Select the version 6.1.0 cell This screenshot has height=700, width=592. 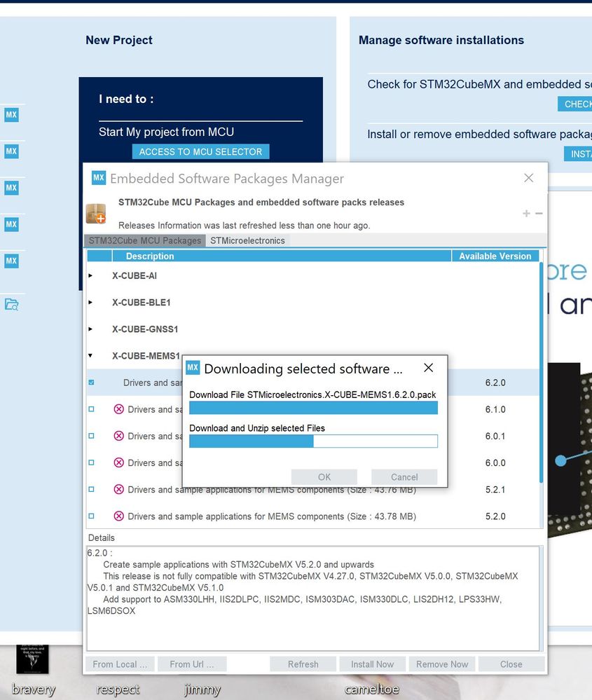point(495,409)
